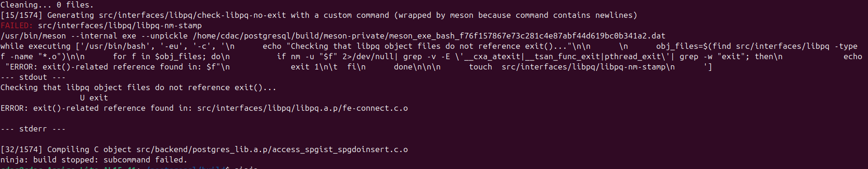Click the '--- stdout ---' header

coord(33,77)
